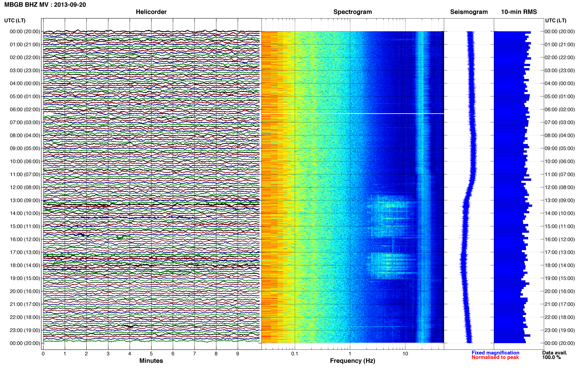The height and width of the screenshot is (368, 588).
Task: Click Helicorder time label '02:00 (22:00)'
Action: pos(25,57)
